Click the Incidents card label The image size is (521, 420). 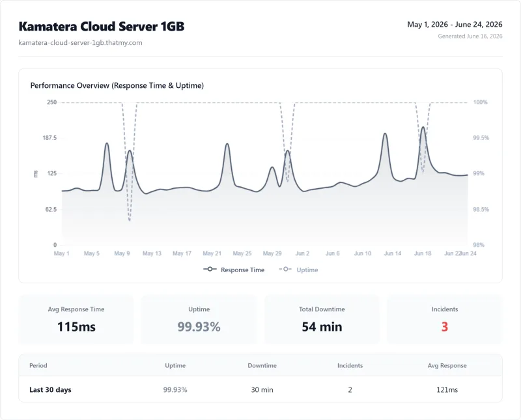(445, 309)
